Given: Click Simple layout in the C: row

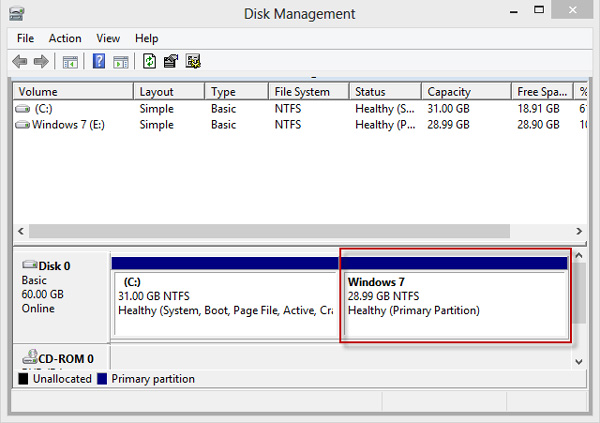Looking at the screenshot, I should click(x=157, y=109).
